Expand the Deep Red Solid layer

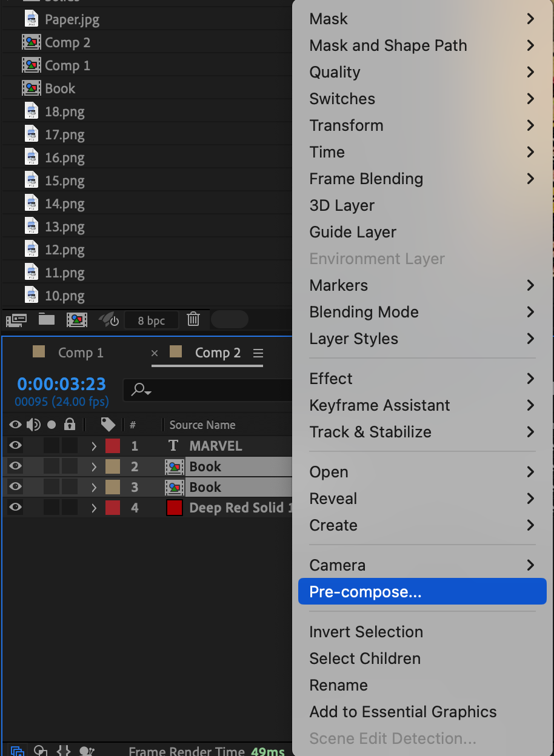tap(94, 508)
